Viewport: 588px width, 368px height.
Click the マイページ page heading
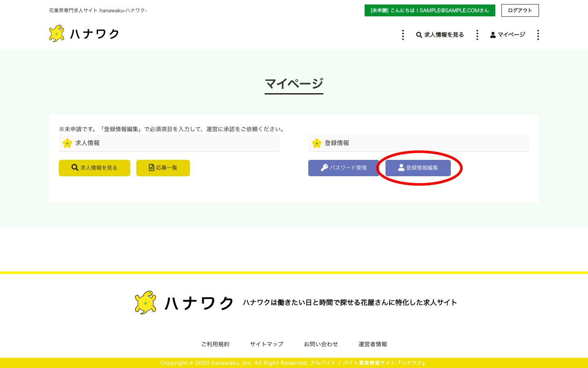[294, 84]
